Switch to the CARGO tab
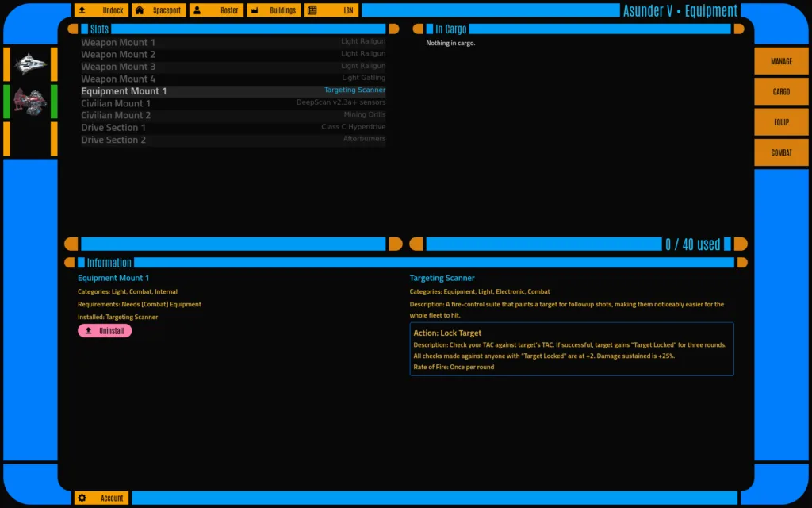 coord(781,92)
